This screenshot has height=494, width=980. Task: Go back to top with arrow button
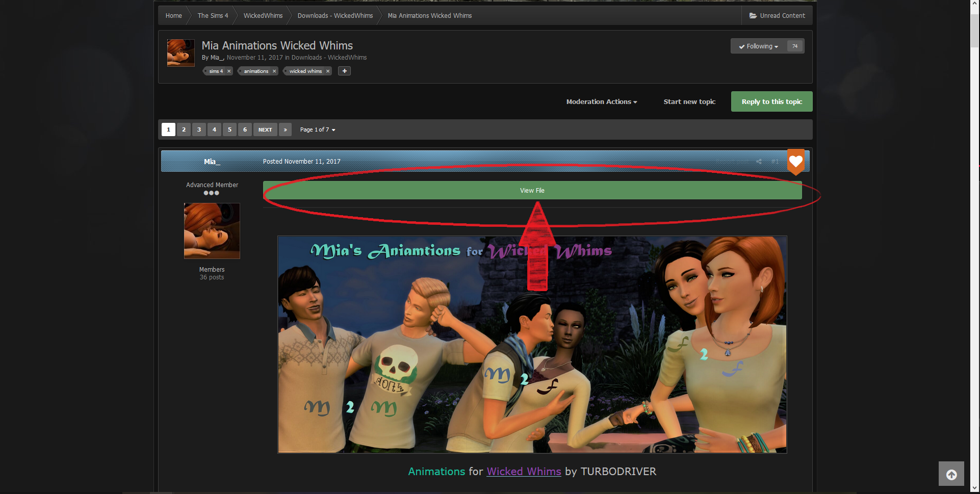(951, 474)
